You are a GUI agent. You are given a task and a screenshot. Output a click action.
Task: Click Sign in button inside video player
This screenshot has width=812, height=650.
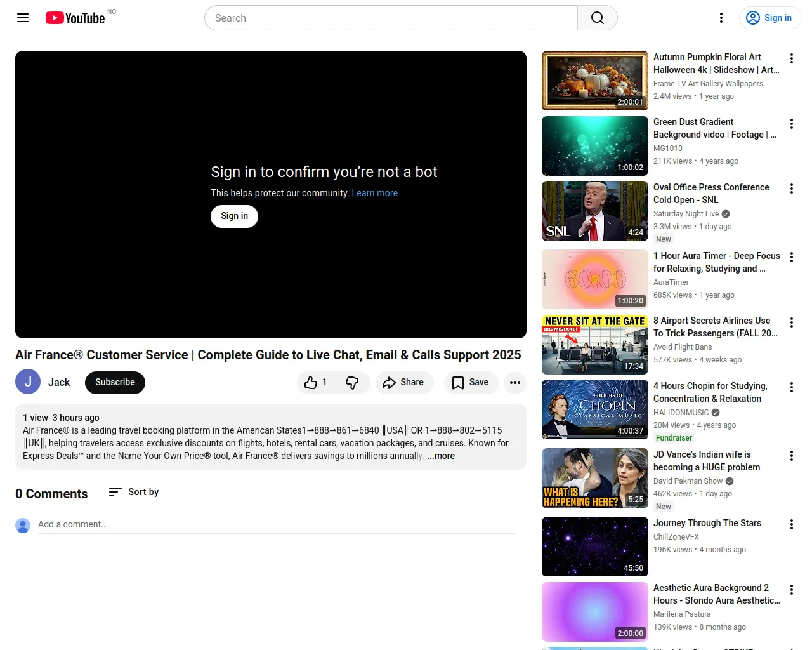point(234,216)
